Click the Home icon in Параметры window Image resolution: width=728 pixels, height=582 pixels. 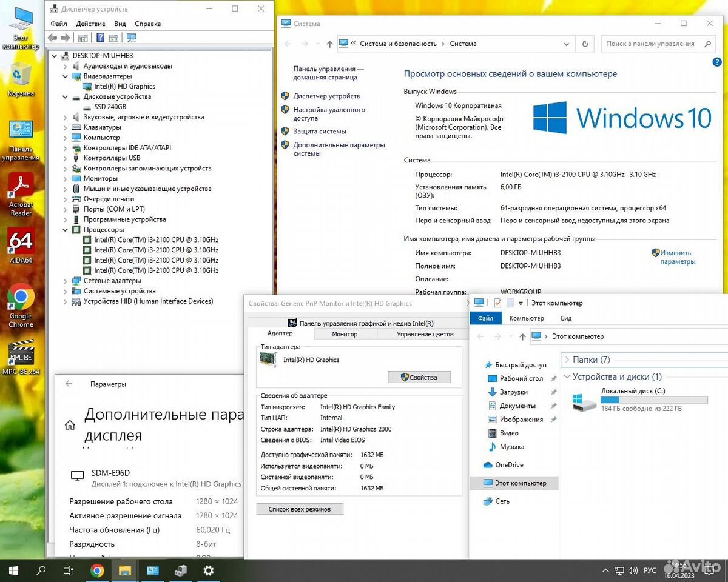70,425
